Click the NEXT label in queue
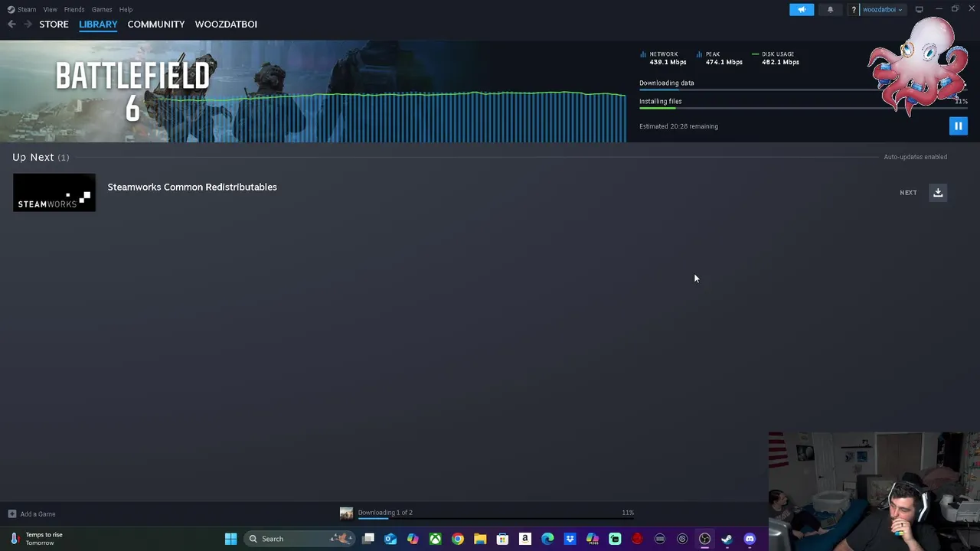Viewport: 980px width, 551px height. (908, 193)
